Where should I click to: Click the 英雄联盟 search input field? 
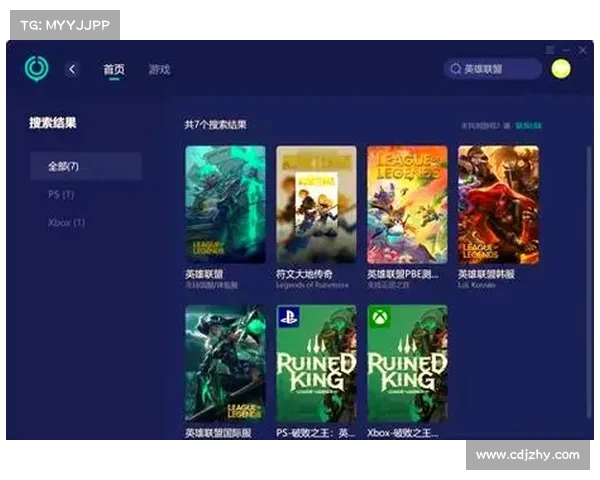(x=497, y=69)
